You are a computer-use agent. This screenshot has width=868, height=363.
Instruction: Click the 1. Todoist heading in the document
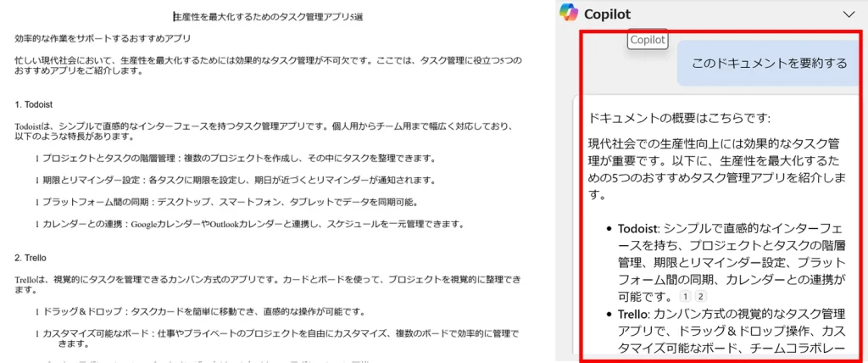click(34, 104)
